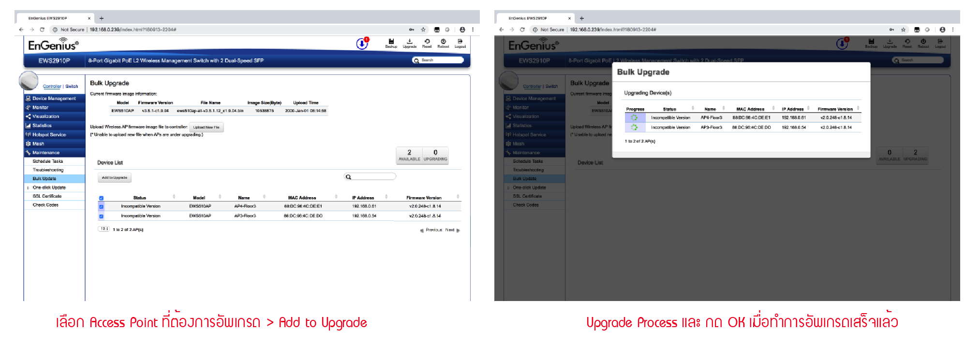The width and height of the screenshot is (980, 345).
Task: Select Troubleshooting in left window sidebar
Action: 54,170
